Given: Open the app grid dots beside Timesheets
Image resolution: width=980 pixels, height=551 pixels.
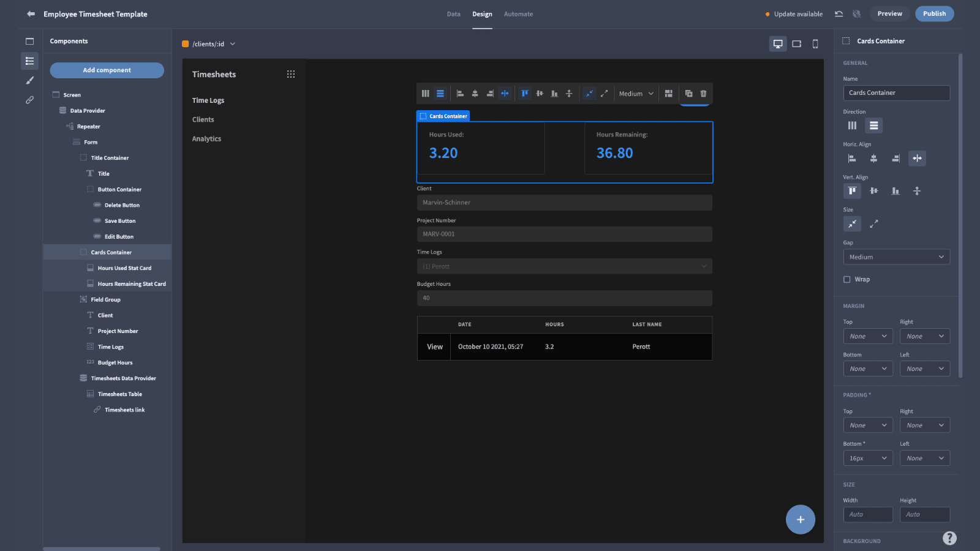Looking at the screenshot, I should coord(291,74).
